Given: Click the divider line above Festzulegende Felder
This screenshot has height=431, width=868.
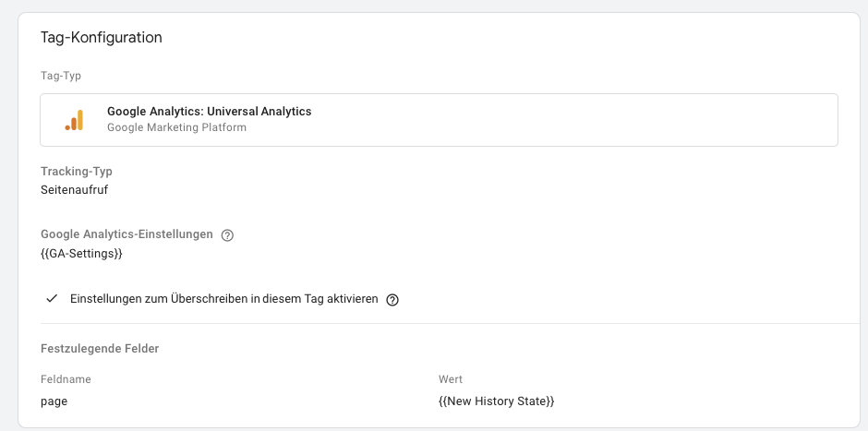Looking at the screenshot, I should tap(450, 324).
